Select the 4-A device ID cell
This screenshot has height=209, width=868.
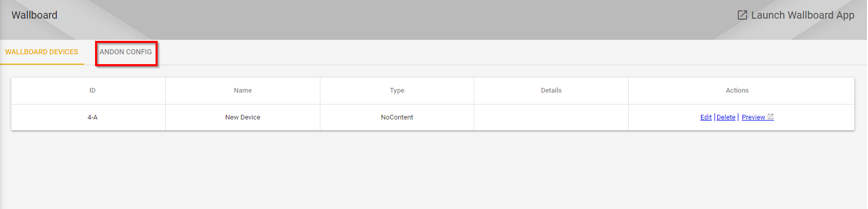[x=92, y=117]
